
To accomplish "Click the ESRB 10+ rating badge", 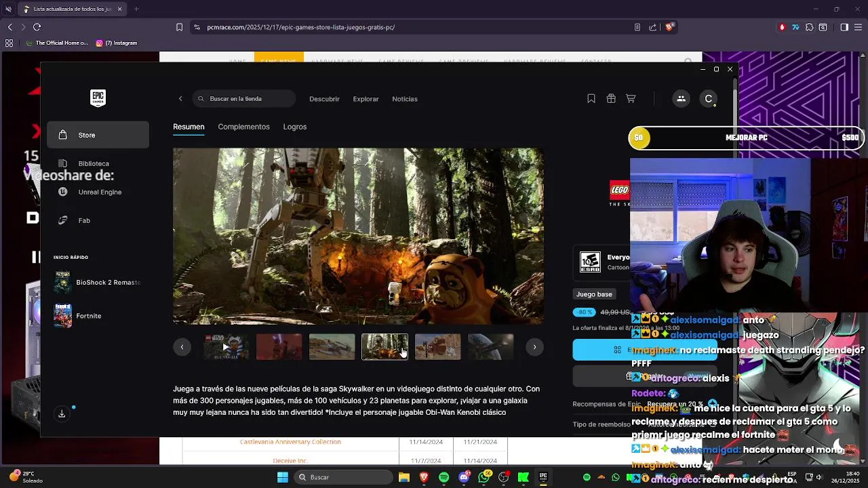I will [x=590, y=262].
